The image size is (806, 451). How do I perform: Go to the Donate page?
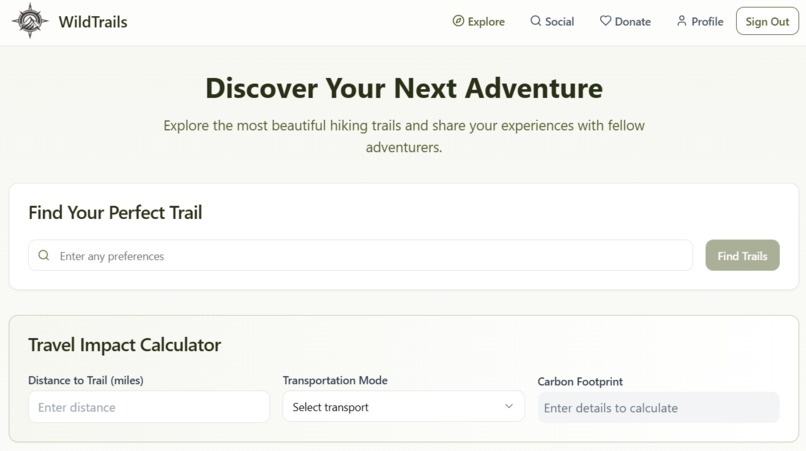[x=625, y=21]
